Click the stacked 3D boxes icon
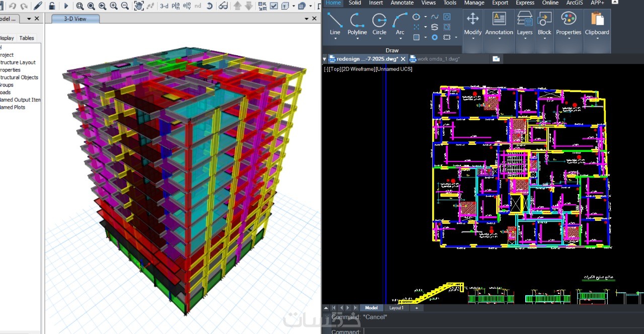 tap(301, 6)
